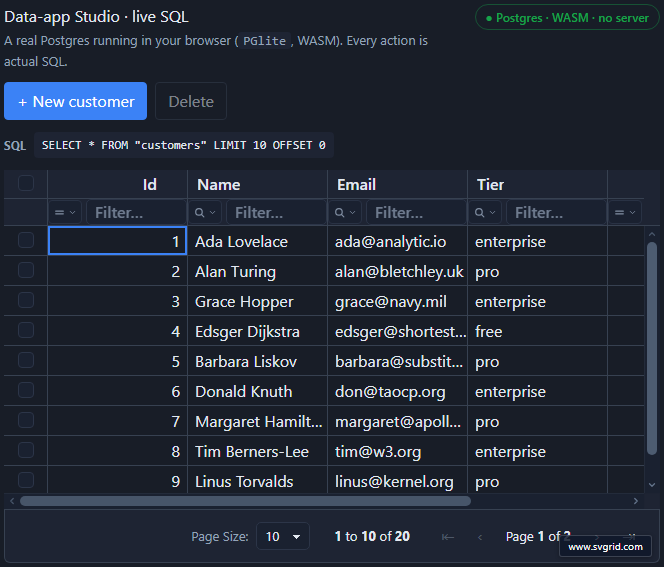Check the Donald Knuth row checkbox
The image size is (664, 567).
[26, 390]
